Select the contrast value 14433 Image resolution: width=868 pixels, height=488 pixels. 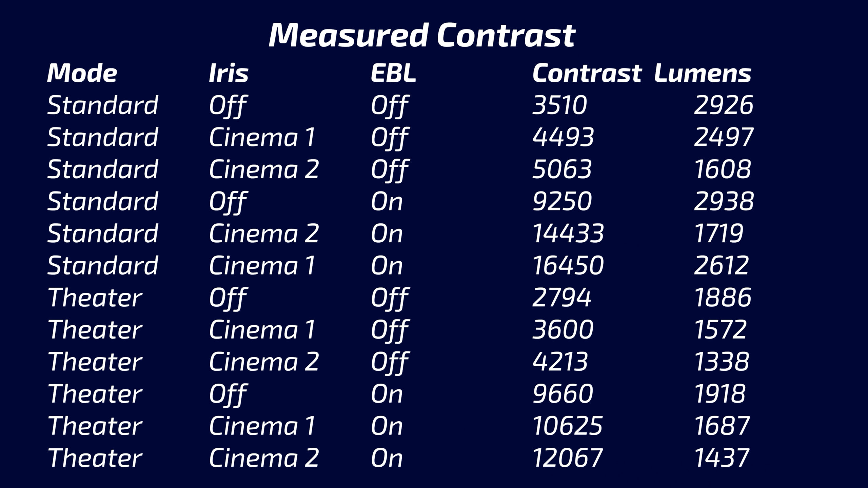[x=568, y=233]
